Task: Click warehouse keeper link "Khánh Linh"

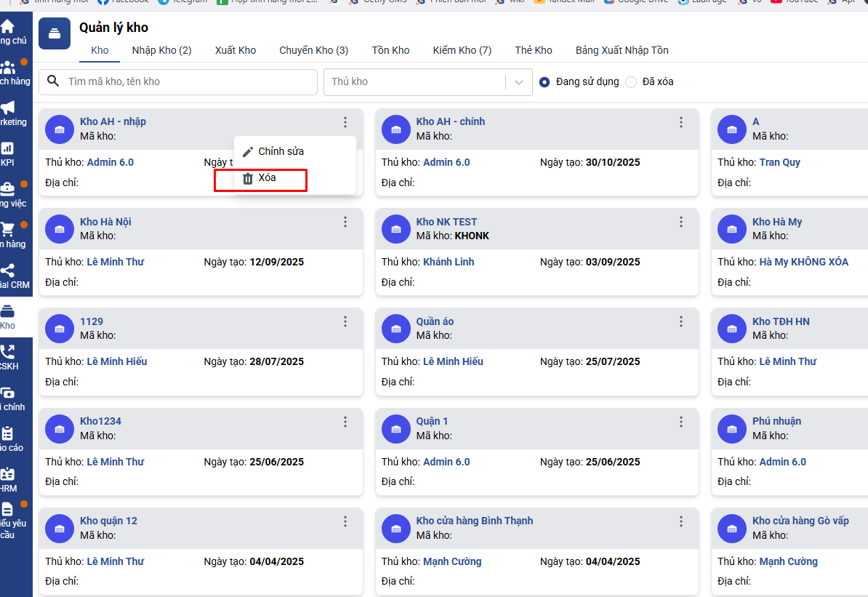Action: [x=449, y=262]
